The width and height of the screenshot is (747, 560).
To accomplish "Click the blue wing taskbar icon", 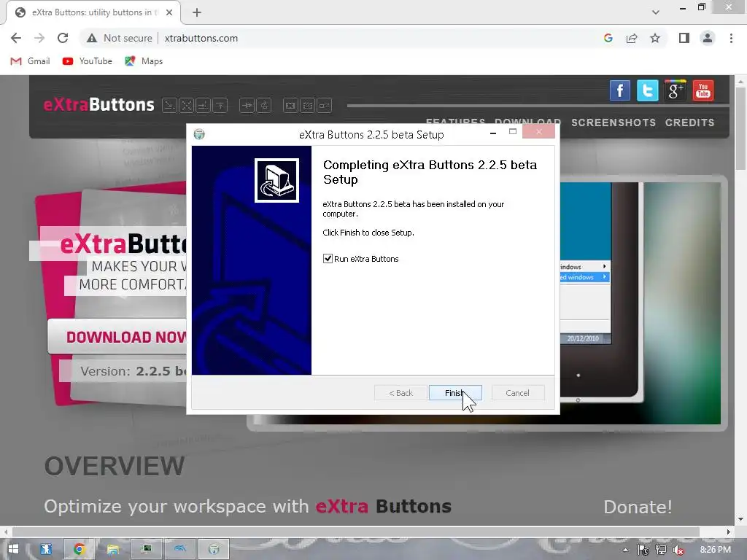I will point(180,549).
